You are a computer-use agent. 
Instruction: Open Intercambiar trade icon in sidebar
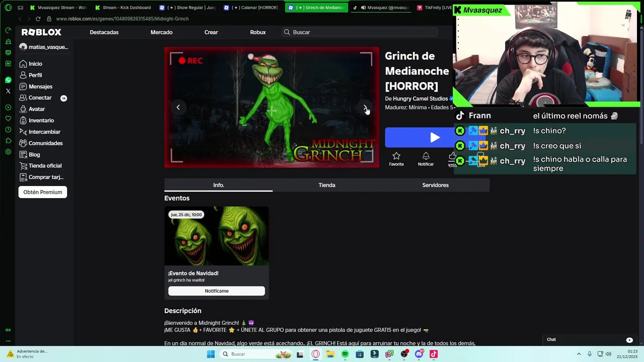tap(23, 132)
